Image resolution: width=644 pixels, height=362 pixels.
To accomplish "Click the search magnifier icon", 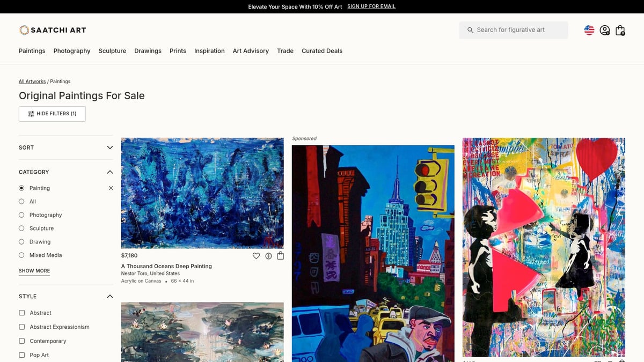I will [x=470, y=30].
